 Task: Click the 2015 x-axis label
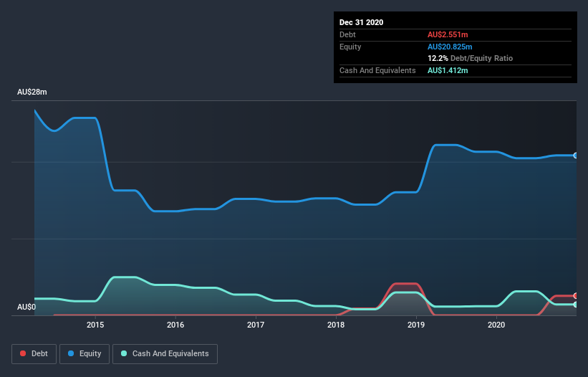(x=95, y=325)
